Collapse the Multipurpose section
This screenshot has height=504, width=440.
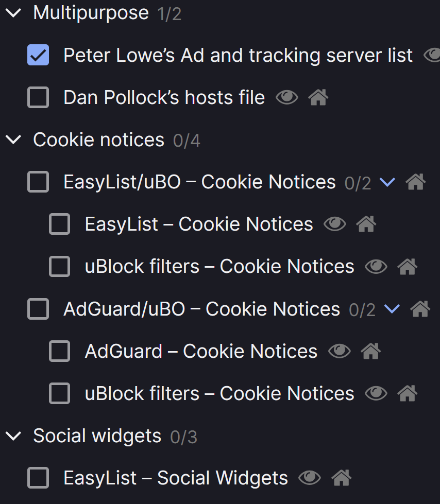click(12, 13)
